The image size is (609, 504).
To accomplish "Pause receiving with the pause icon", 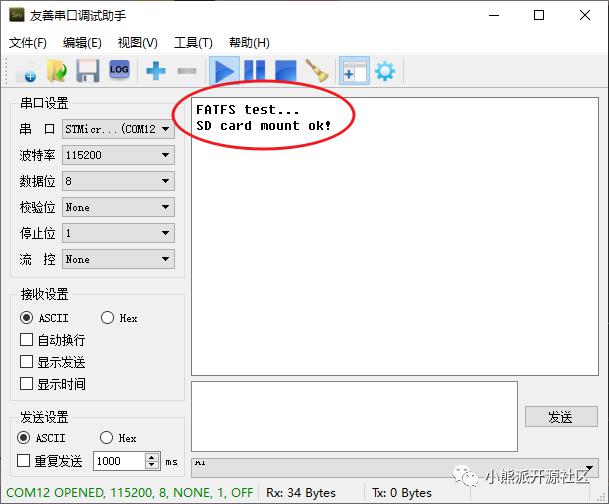I will [x=255, y=71].
